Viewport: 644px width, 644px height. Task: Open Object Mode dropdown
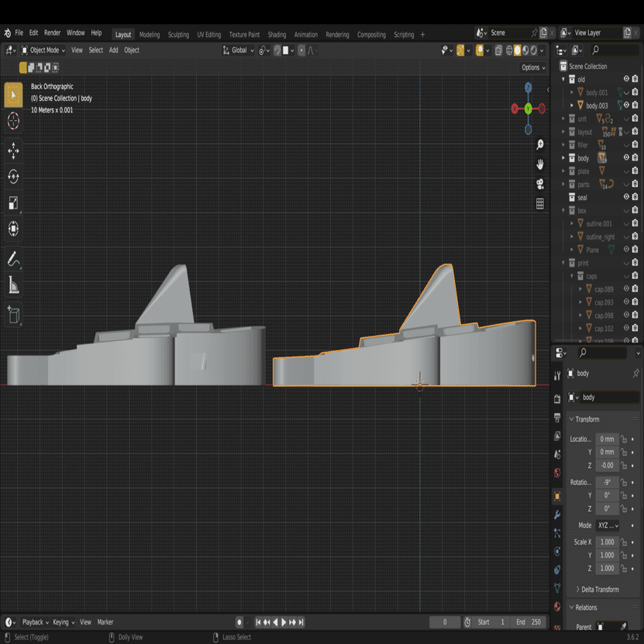coord(43,50)
